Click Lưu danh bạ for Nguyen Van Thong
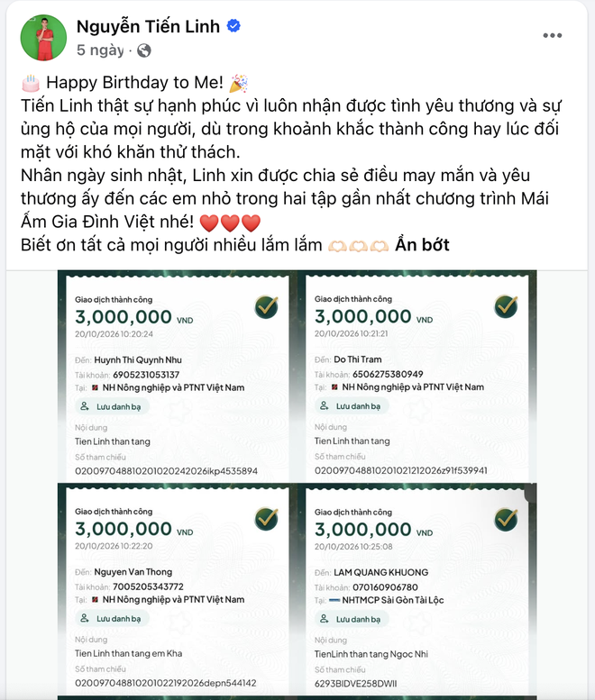Screen dimensions: 595x700 point(112,619)
